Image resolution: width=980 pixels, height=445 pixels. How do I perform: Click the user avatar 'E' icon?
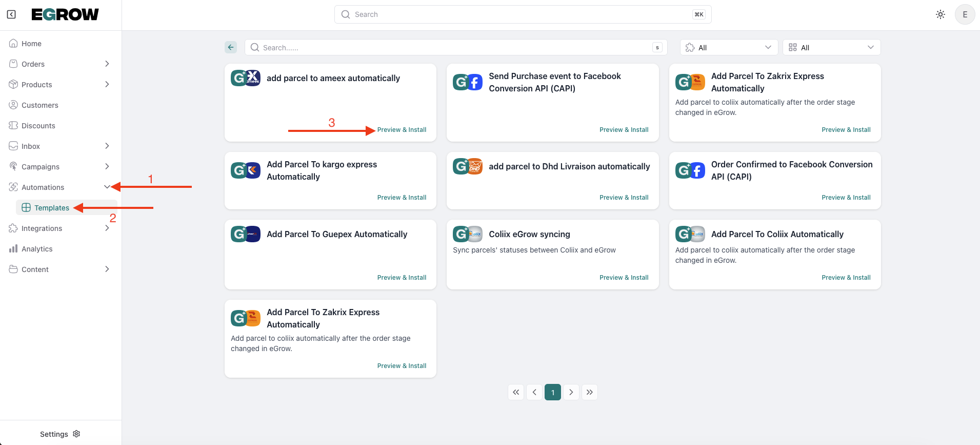pyautogui.click(x=964, y=14)
